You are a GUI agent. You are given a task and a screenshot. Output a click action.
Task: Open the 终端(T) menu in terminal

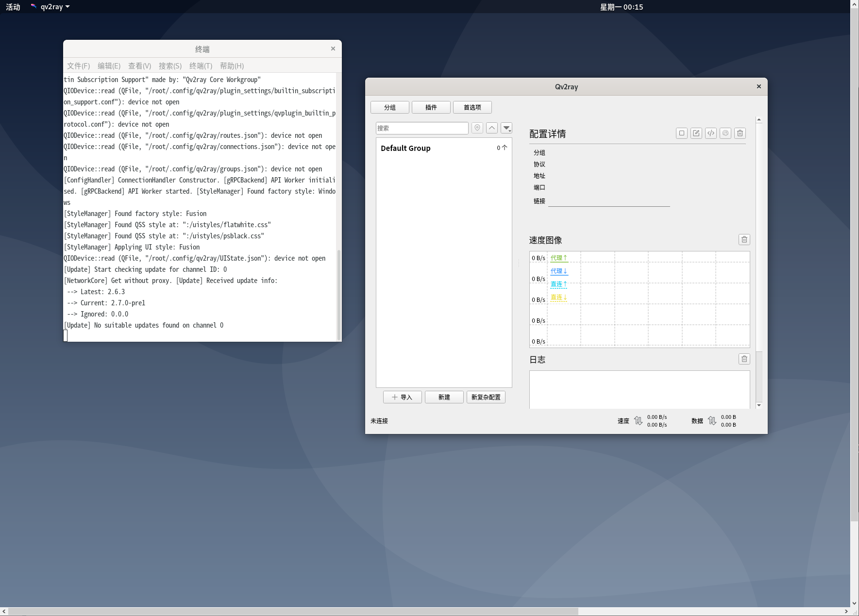pyautogui.click(x=201, y=66)
